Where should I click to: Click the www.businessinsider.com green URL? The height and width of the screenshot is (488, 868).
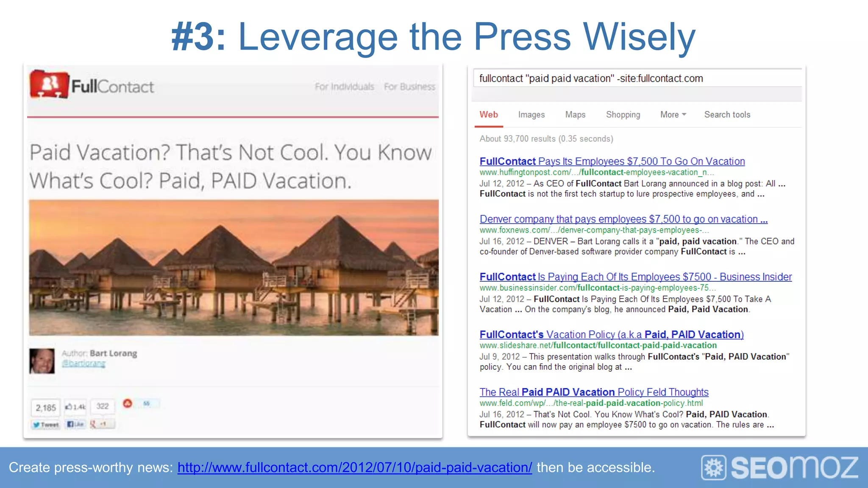(x=598, y=288)
